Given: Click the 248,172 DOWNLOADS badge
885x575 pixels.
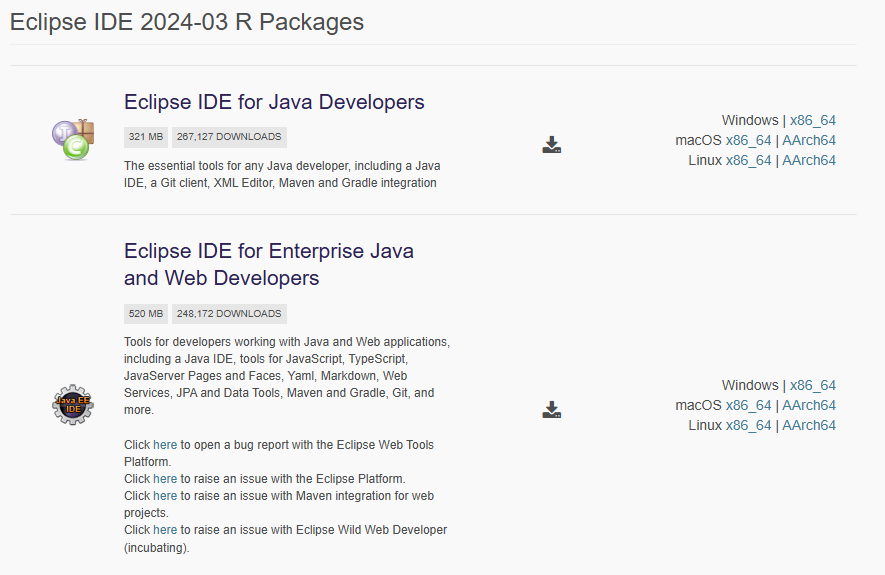Looking at the screenshot, I should pos(229,314).
